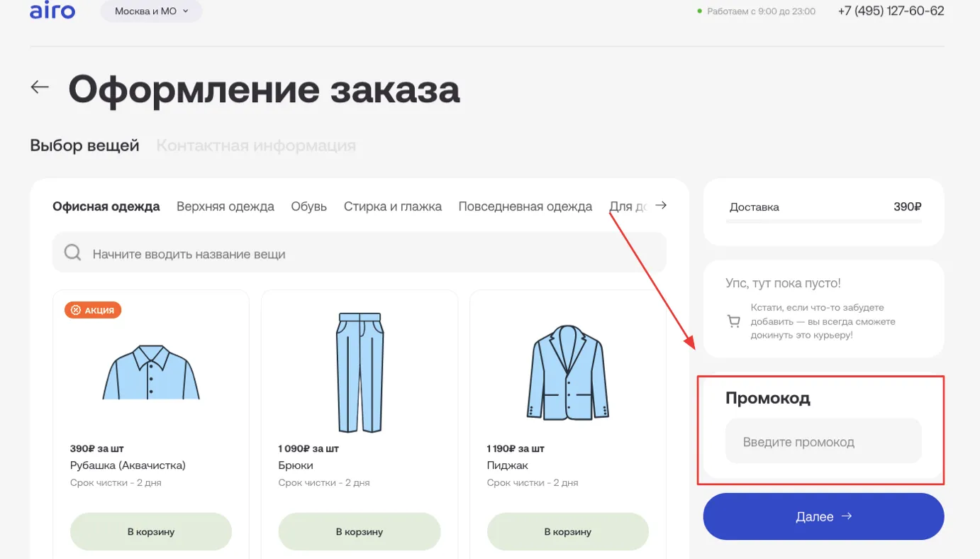Click the 1 090₽ за шт price
Viewport: 980px width, 559px height.
tap(308, 448)
